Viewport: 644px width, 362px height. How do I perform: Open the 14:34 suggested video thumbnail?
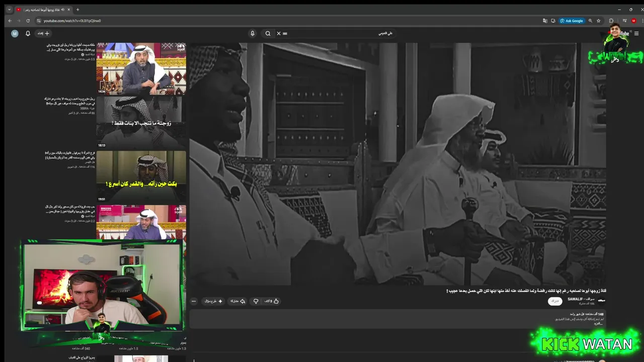[x=141, y=68]
